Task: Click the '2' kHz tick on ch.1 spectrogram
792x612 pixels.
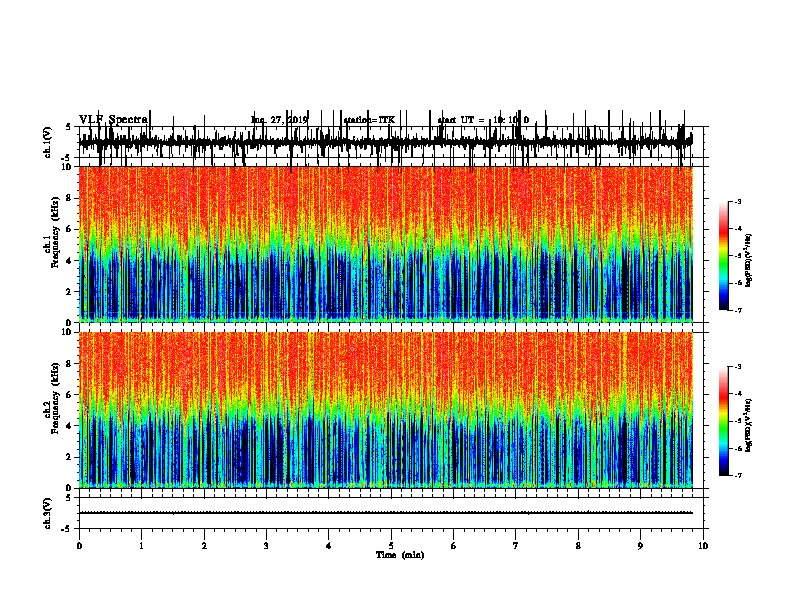Action: (x=69, y=292)
